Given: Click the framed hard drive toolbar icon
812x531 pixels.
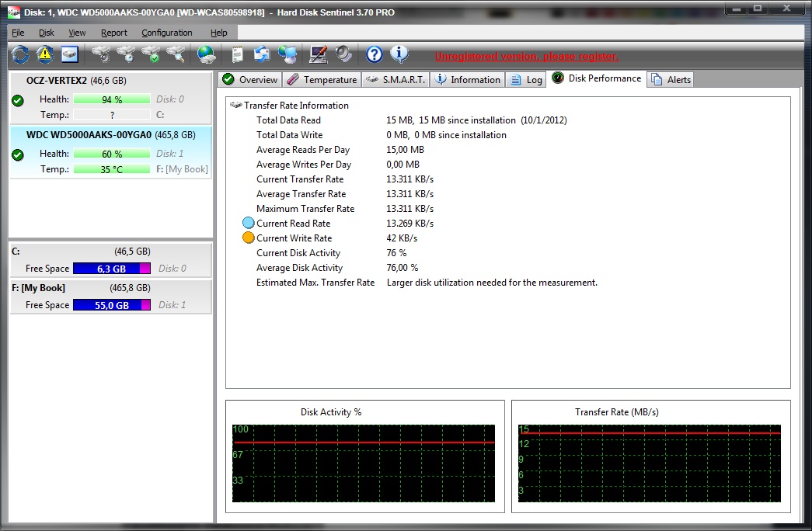Looking at the screenshot, I should 69,54.
